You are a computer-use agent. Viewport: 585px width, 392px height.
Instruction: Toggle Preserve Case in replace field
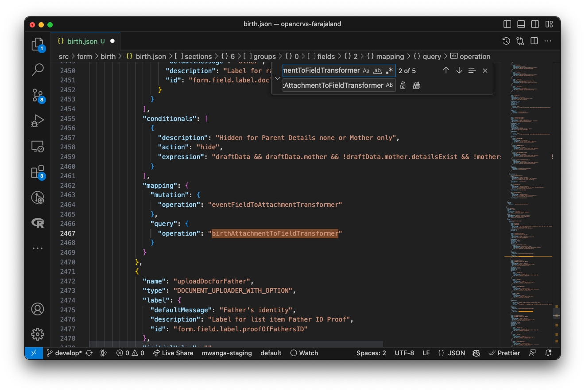point(389,85)
